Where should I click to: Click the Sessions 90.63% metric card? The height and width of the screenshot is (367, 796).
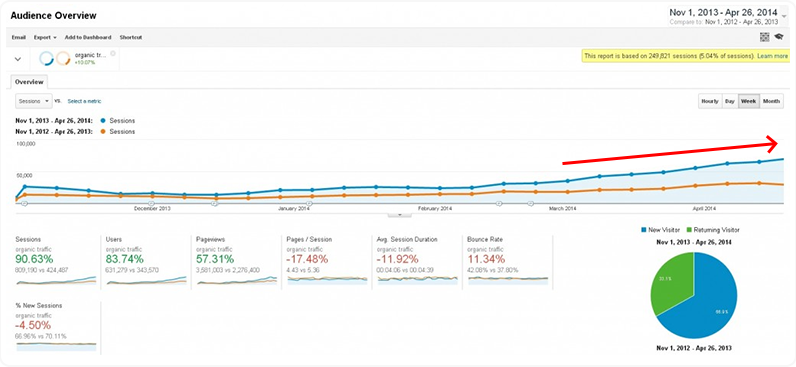tap(56, 262)
